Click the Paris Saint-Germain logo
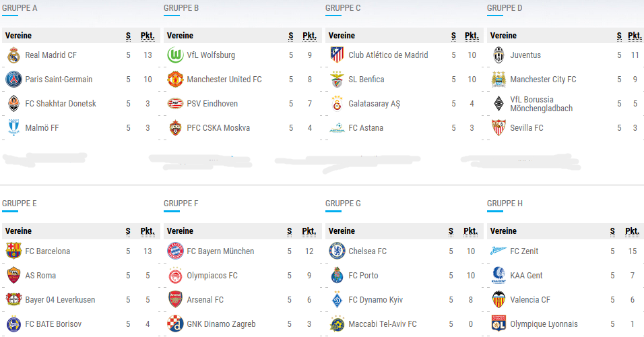Image resolution: width=644 pixels, height=337 pixels. [13, 80]
